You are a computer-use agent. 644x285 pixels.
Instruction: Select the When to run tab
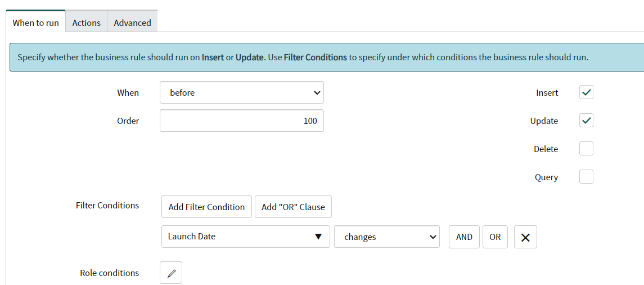36,23
